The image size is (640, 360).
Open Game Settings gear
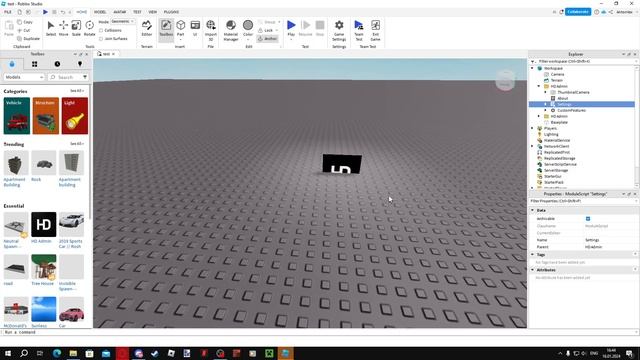point(339,30)
